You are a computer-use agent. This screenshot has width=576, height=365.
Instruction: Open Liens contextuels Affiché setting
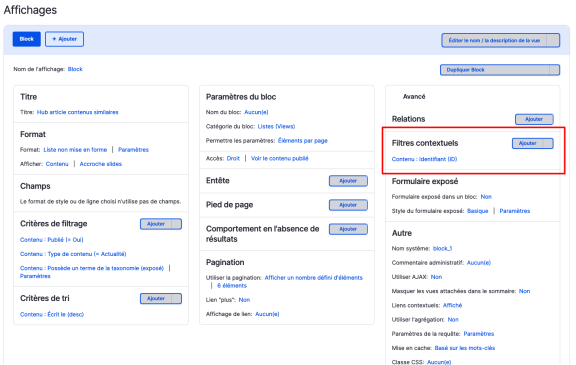[452, 305]
